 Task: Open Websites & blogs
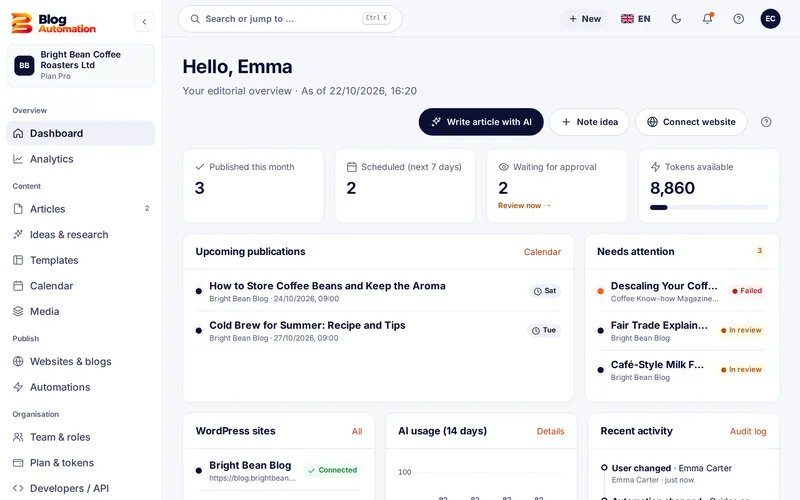point(81,361)
